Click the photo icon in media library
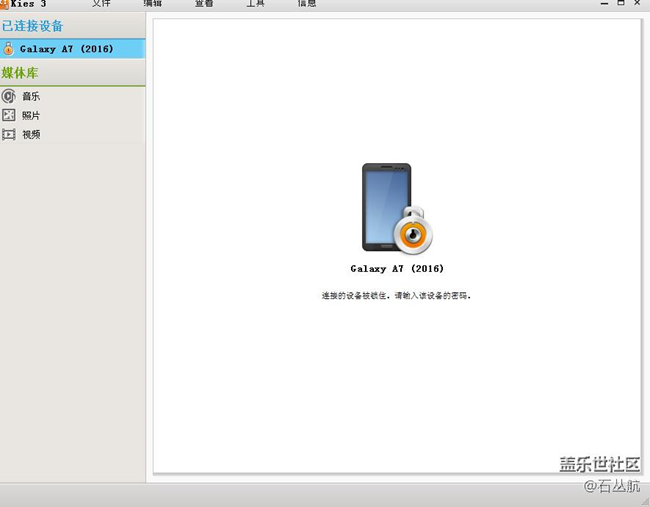 (9, 115)
